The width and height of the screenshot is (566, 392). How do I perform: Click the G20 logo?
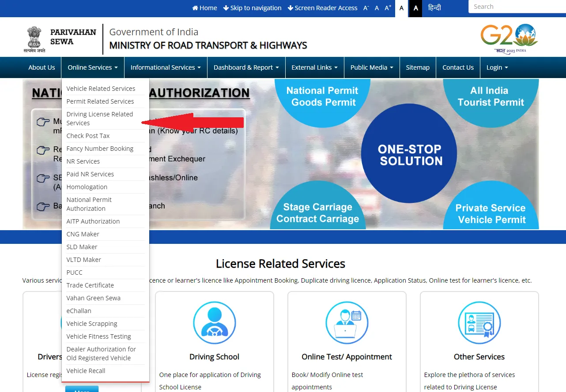click(509, 39)
